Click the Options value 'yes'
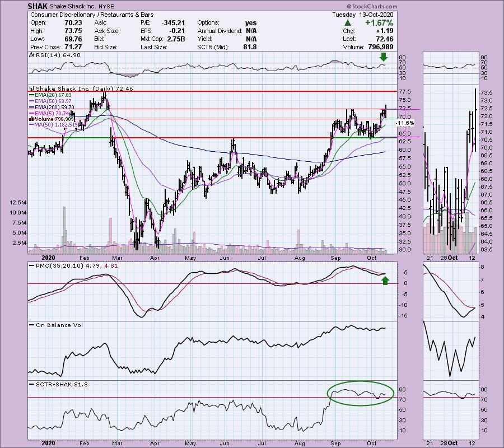 (x=251, y=23)
